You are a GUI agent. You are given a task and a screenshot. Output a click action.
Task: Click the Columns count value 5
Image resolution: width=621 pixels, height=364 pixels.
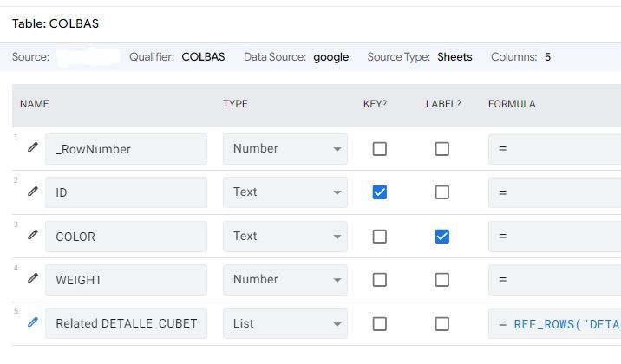coord(547,57)
